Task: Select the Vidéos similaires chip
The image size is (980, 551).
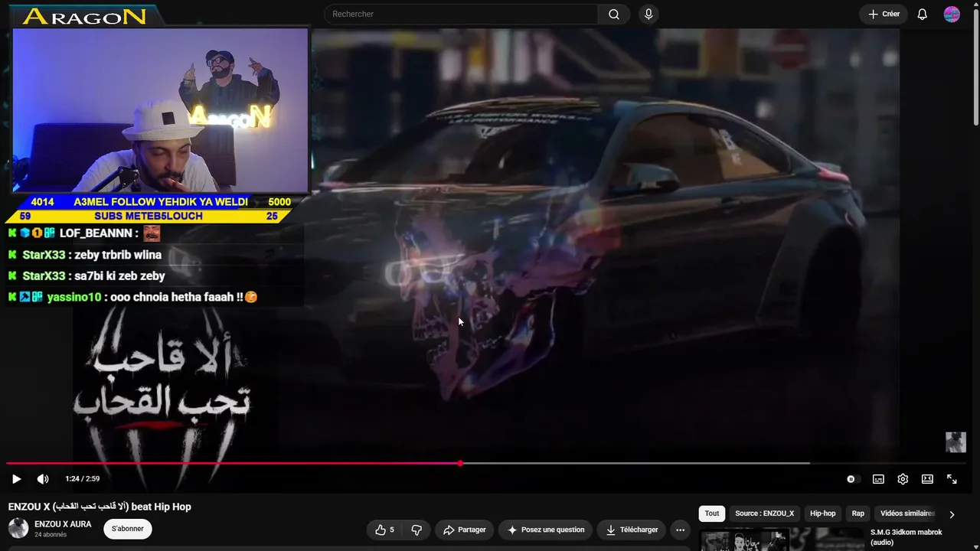Action: point(908,514)
